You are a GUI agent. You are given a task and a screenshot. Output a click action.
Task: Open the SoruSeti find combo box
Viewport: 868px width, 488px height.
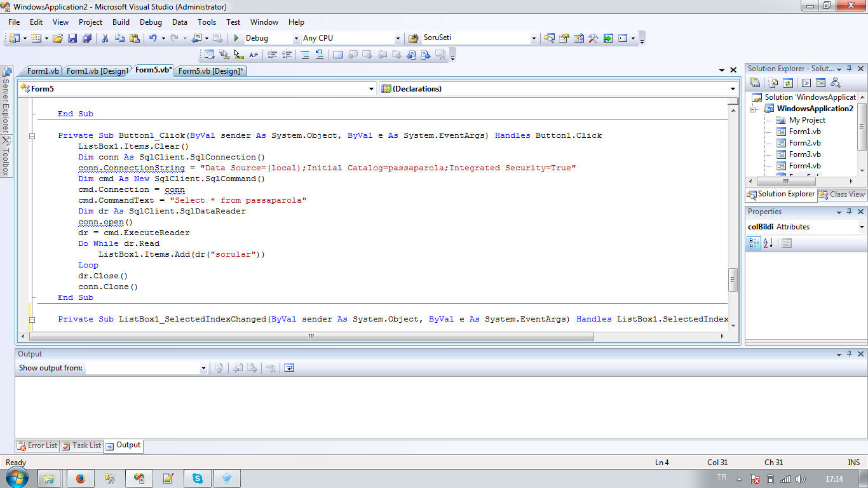(534, 38)
